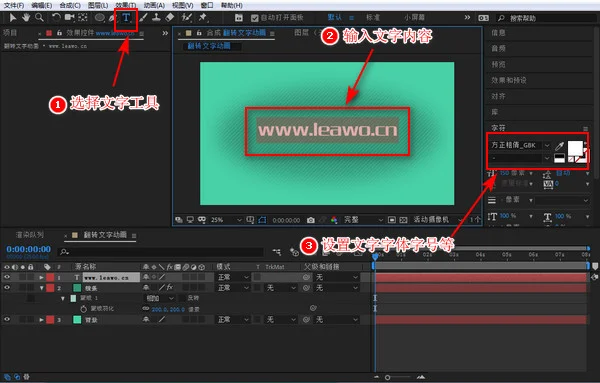
Task: Click the fill color swatch in Character panel
Action: coord(575,147)
